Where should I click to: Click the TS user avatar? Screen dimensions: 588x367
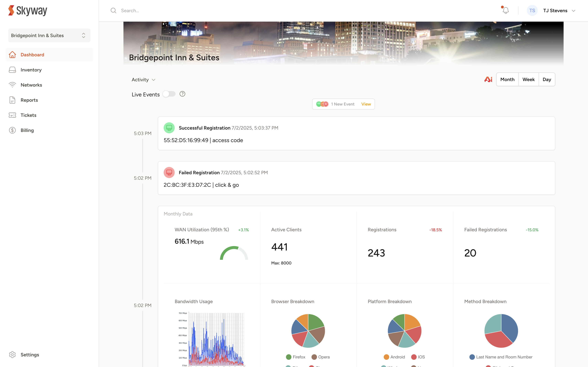(532, 11)
